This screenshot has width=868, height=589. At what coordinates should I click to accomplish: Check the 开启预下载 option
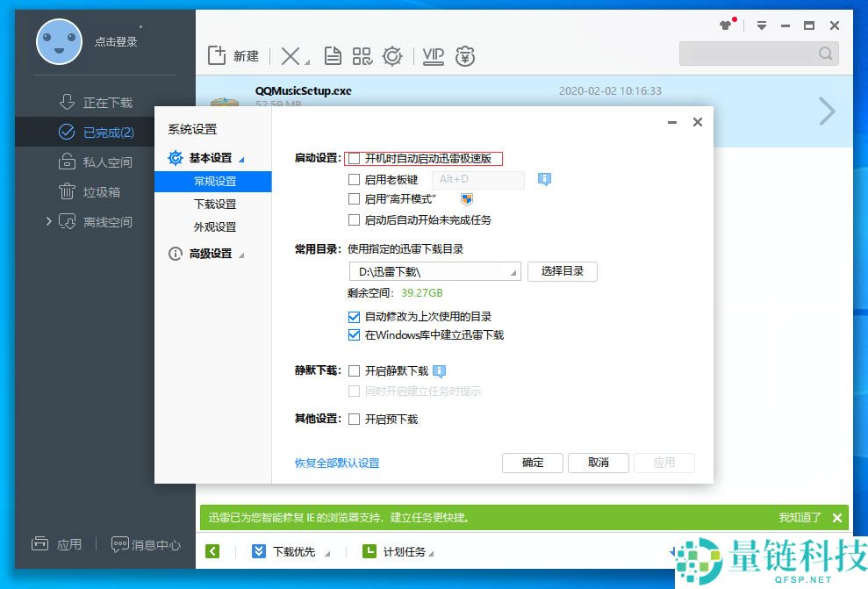[355, 419]
